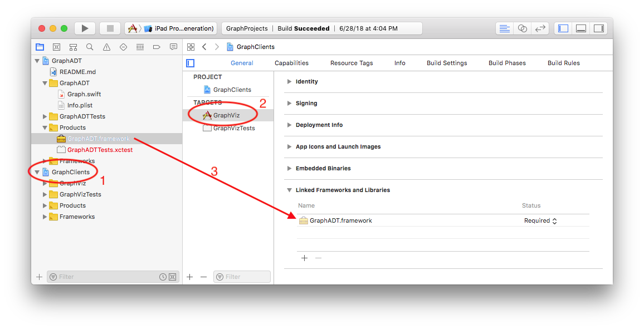Viewport: 644px width, 329px height.
Task: Show the Standard editor
Action: [504, 28]
